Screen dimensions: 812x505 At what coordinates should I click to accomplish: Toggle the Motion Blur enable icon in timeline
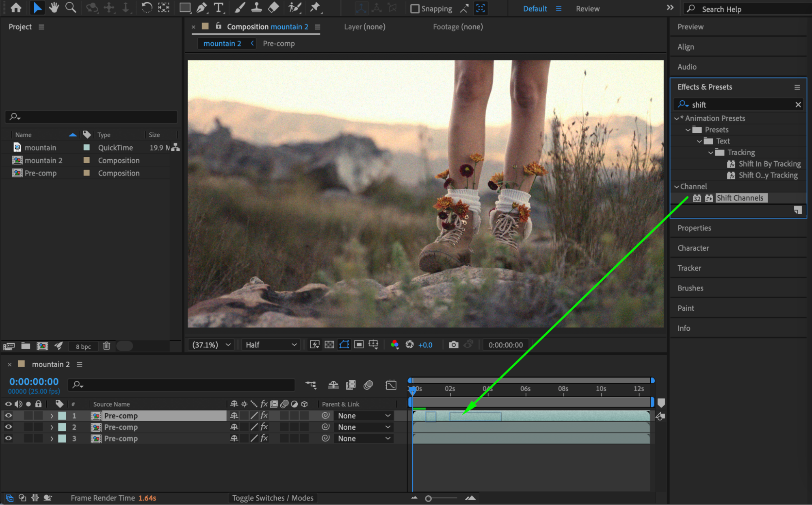pyautogui.click(x=368, y=385)
